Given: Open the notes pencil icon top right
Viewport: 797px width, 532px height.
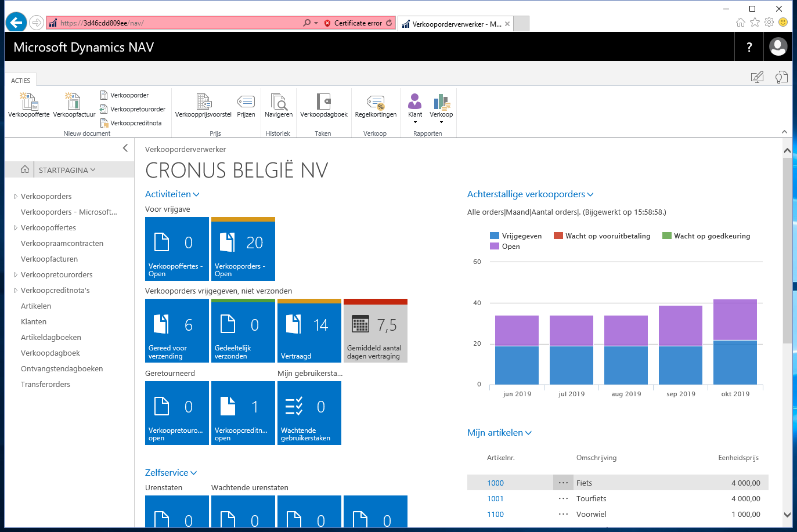Looking at the screenshot, I should [757, 76].
